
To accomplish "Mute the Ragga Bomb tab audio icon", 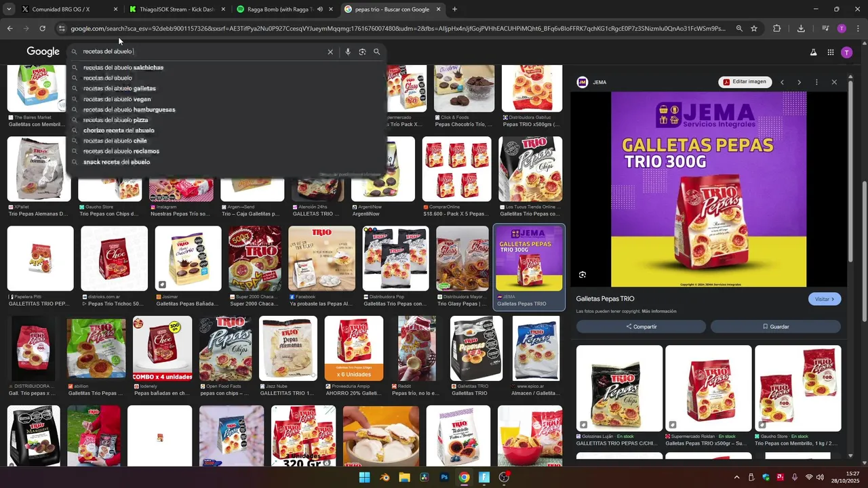I will pyautogui.click(x=320, y=9).
